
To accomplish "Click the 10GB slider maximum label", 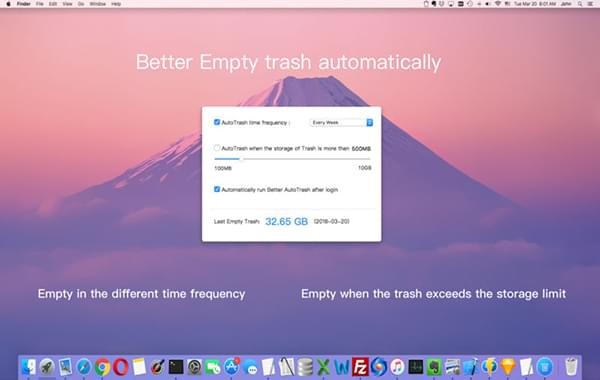I will 365,168.
